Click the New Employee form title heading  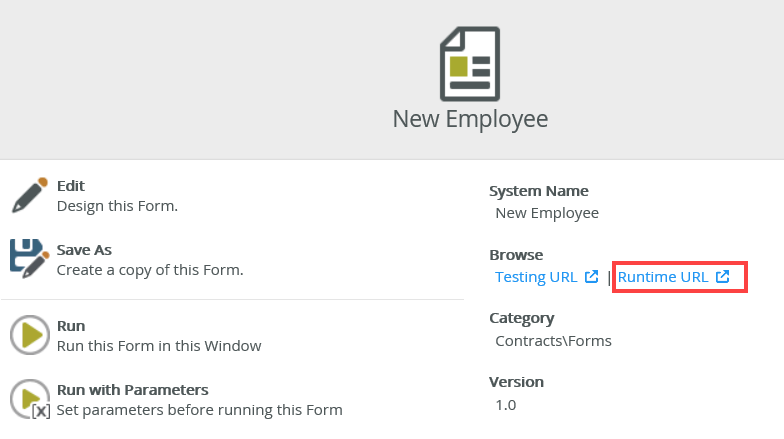click(x=470, y=119)
